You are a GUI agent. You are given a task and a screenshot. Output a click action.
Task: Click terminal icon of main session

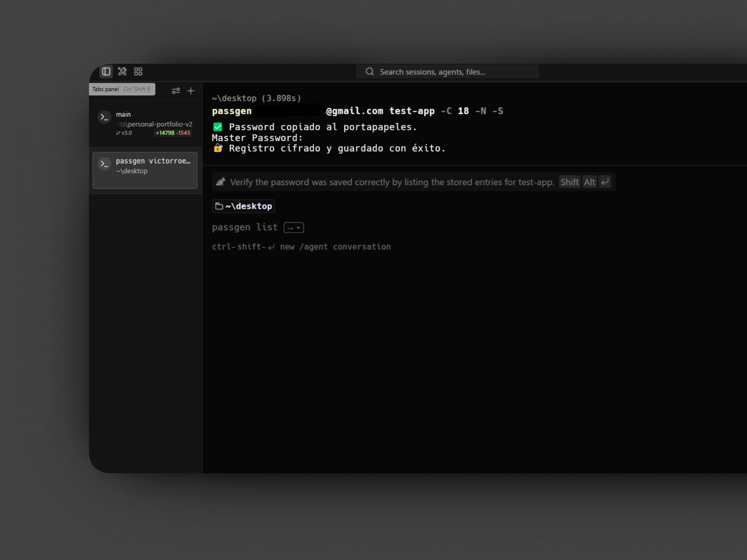(104, 117)
